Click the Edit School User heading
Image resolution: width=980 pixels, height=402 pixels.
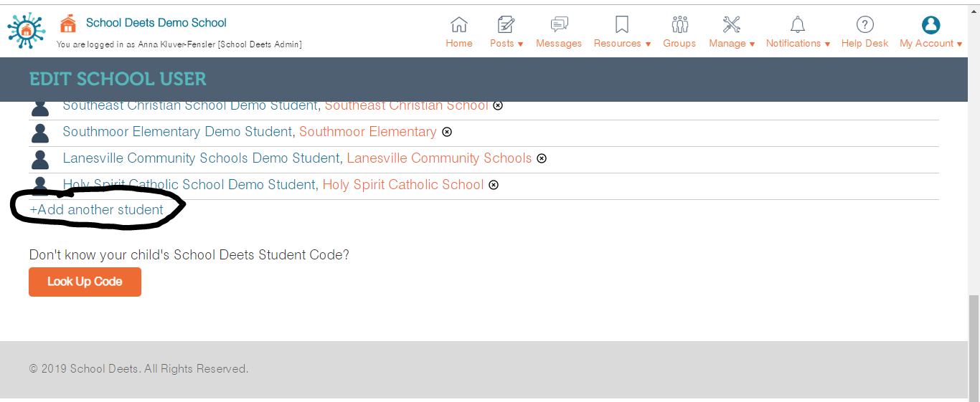coord(118,79)
